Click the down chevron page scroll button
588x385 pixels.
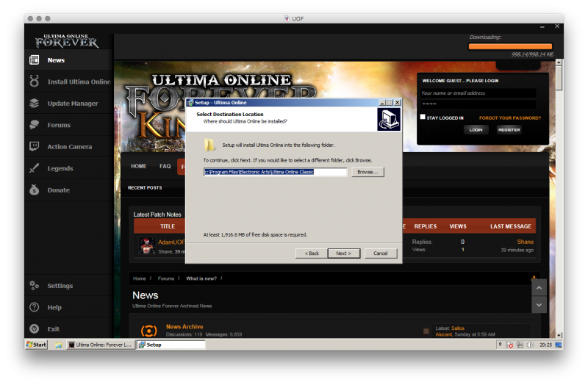point(539,305)
